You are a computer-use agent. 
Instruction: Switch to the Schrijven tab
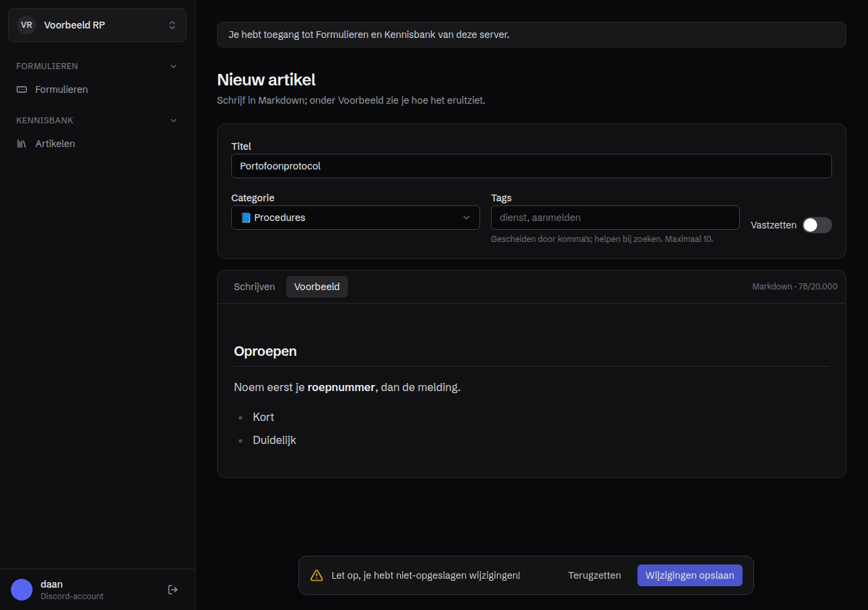pyautogui.click(x=254, y=287)
